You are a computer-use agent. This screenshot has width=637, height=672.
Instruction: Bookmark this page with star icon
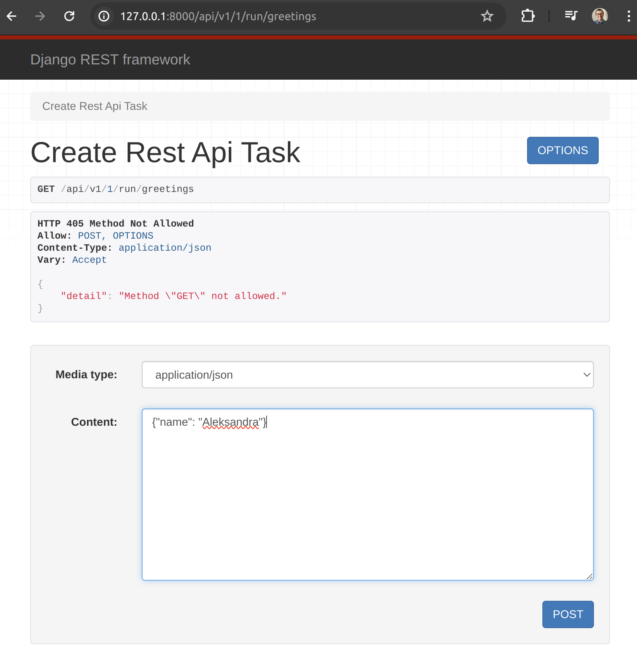point(487,16)
